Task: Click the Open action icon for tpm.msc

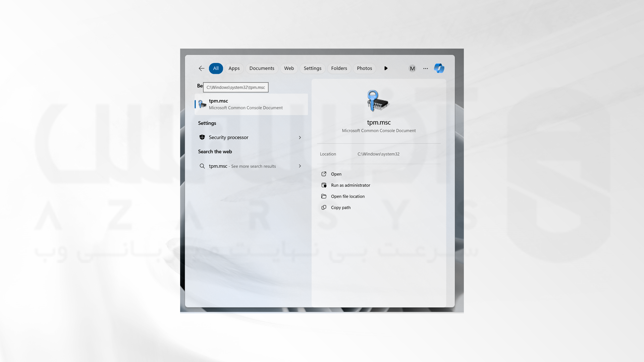Action: pos(324,174)
